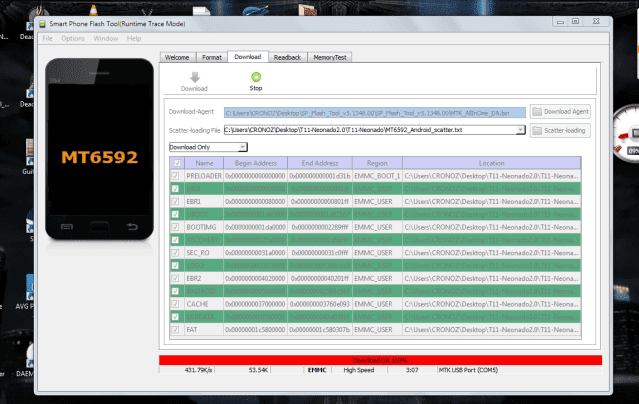Click the VLC cone icon on desktop
Viewport: 639px width, 404px height.
93,10
